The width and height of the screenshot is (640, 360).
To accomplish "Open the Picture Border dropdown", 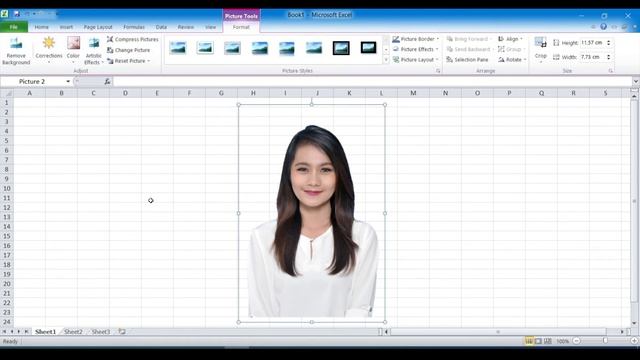I will [x=416, y=39].
